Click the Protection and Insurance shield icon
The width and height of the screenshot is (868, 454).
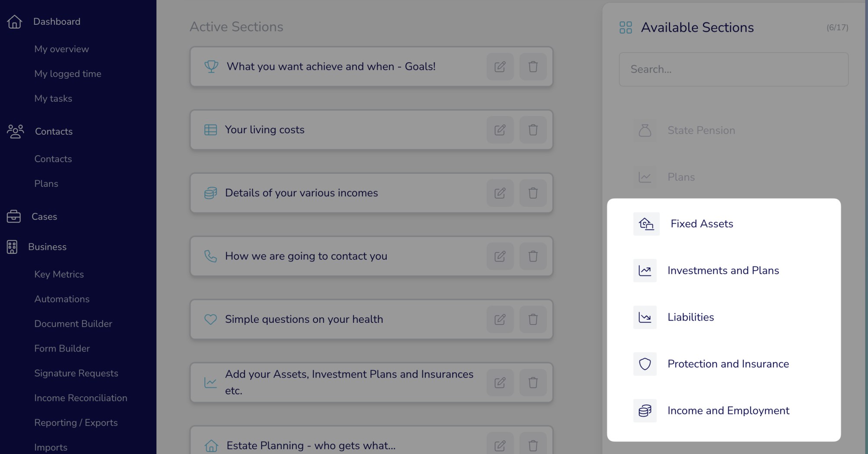point(645,364)
